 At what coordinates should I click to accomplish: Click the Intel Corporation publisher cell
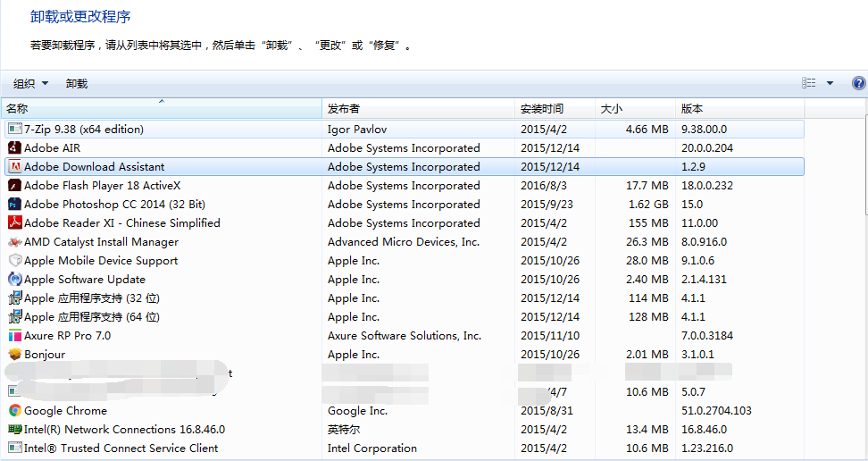coord(372,448)
